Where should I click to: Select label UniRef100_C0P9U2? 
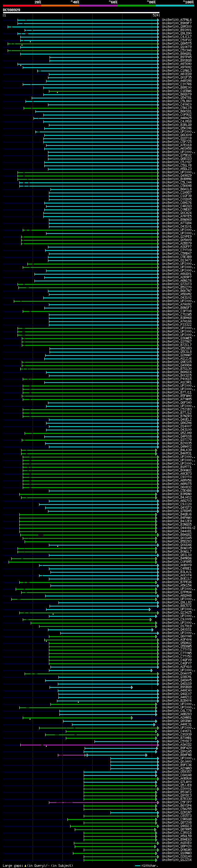coord(176,115)
